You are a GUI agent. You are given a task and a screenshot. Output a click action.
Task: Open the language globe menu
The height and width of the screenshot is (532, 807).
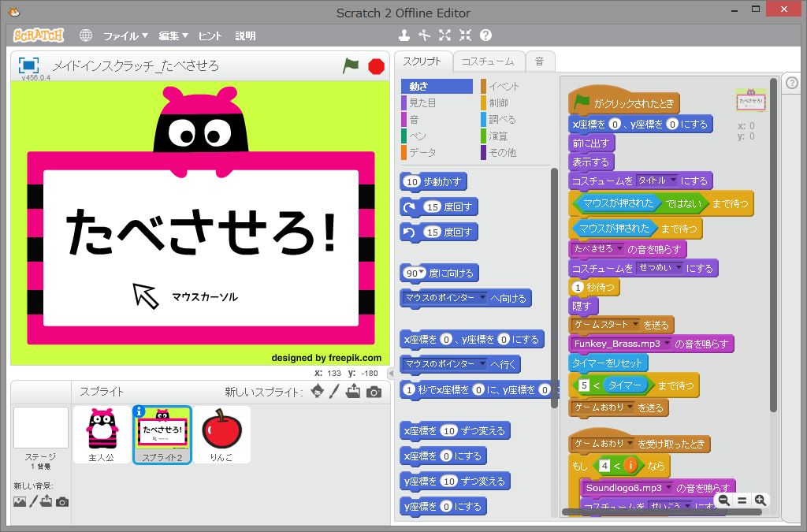86,35
